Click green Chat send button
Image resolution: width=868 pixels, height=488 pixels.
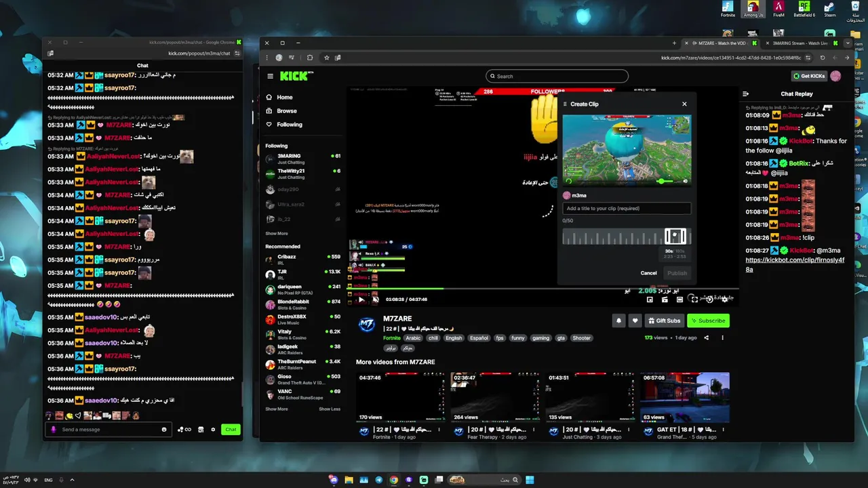click(231, 429)
